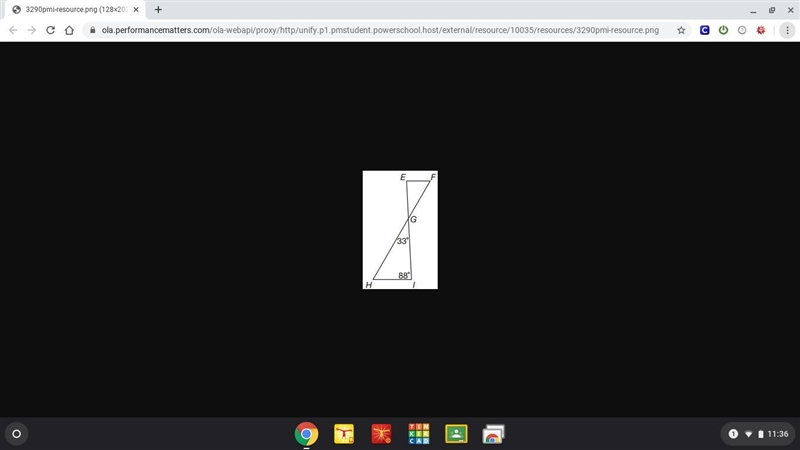Click the triangle diagram image
Screen dimensions: 800x450
(400, 230)
